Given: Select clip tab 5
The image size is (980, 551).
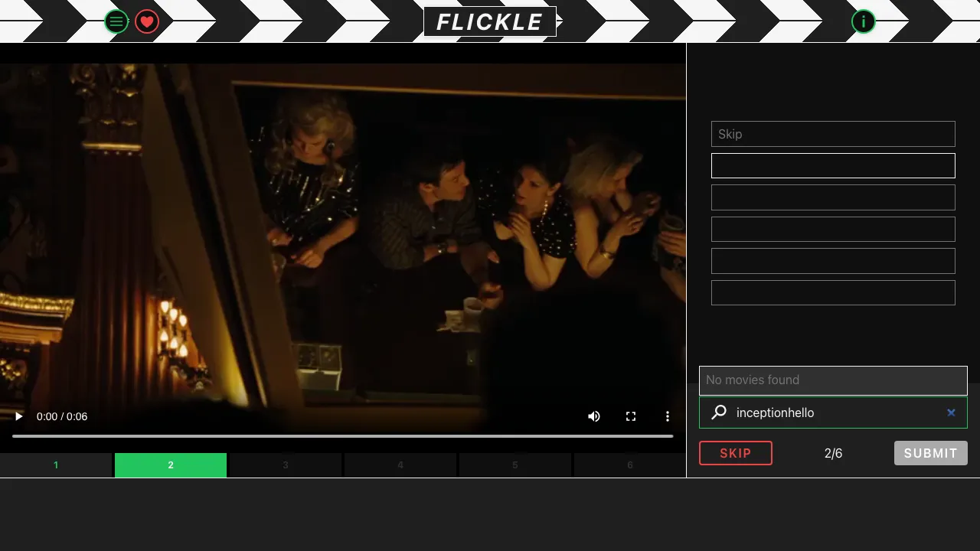Looking at the screenshot, I should click(515, 465).
